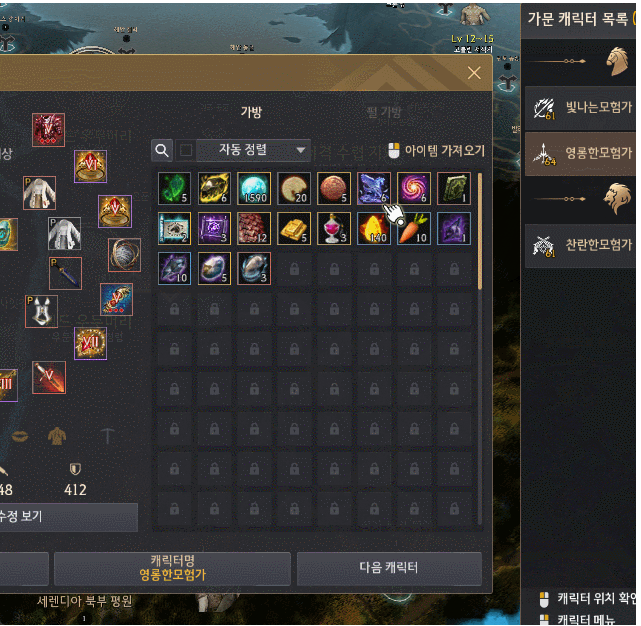Screen dimensions: 641x626
Task: Click the magnifier search icon in bag
Action: pos(162,150)
